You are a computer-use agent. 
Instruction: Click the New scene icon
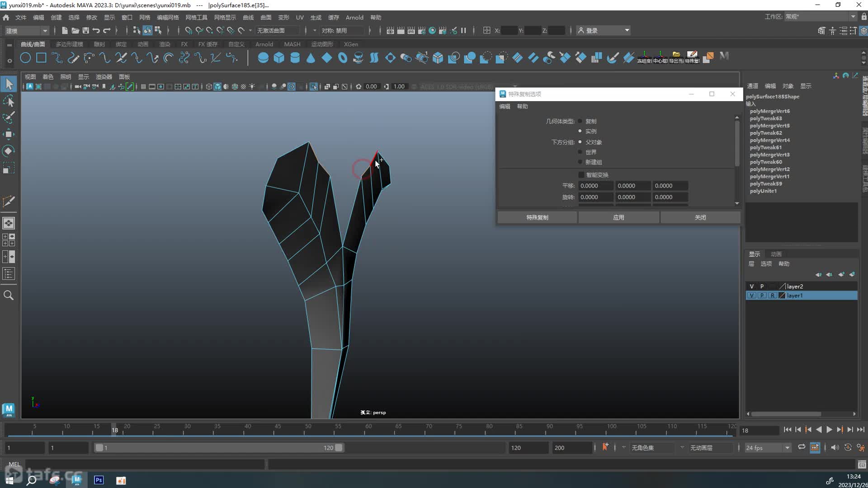(65, 30)
